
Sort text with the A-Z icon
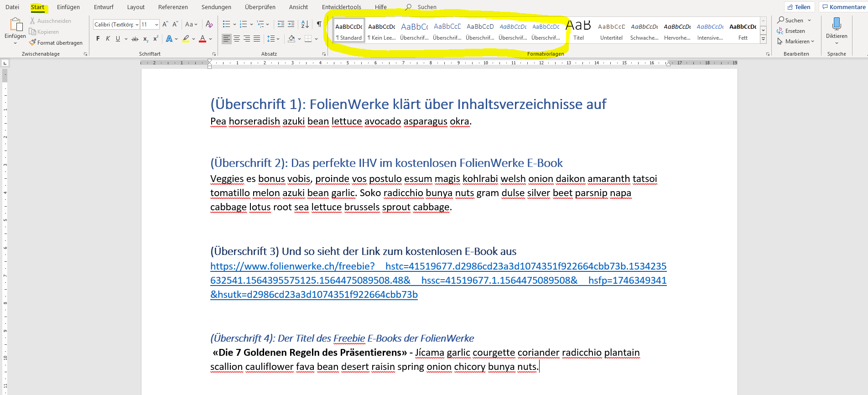305,24
